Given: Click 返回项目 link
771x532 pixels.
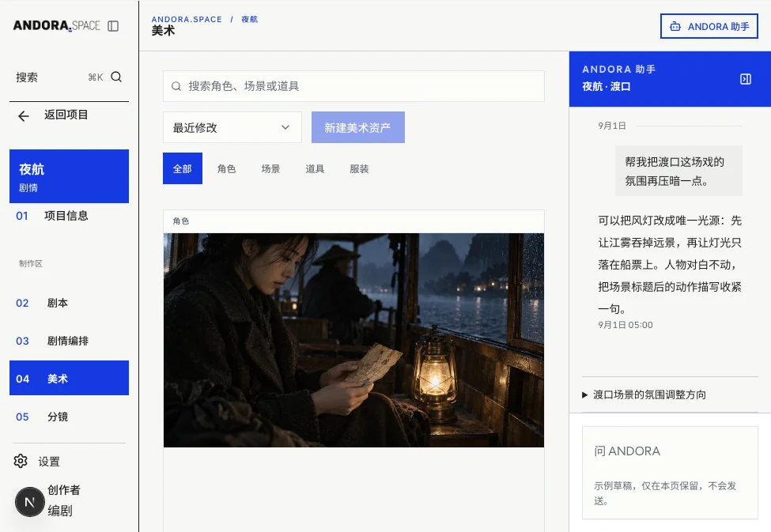Looking at the screenshot, I should (x=66, y=115).
